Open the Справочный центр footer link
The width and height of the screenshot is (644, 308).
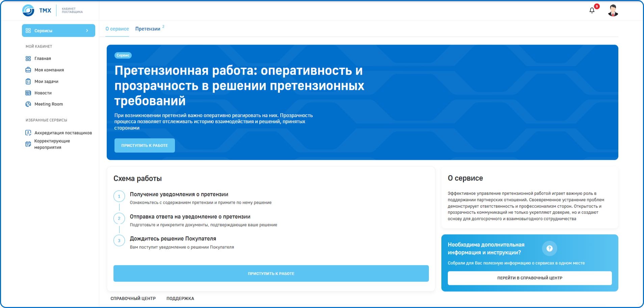(133, 298)
